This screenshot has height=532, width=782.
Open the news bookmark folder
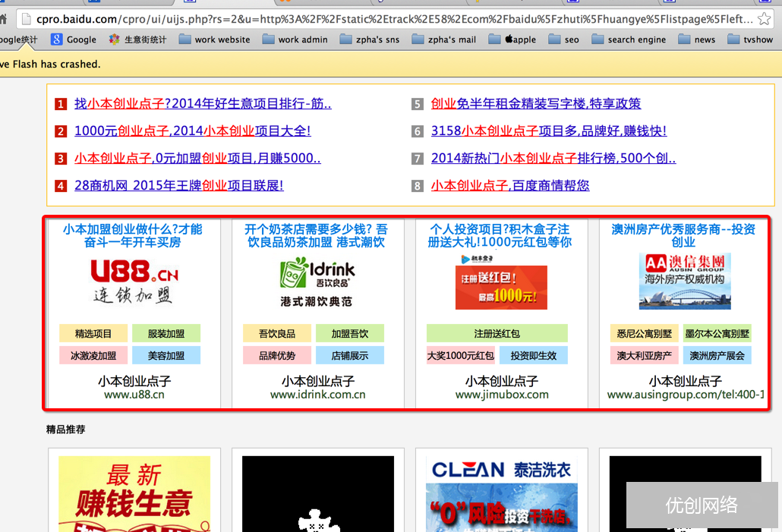pyautogui.click(x=697, y=39)
